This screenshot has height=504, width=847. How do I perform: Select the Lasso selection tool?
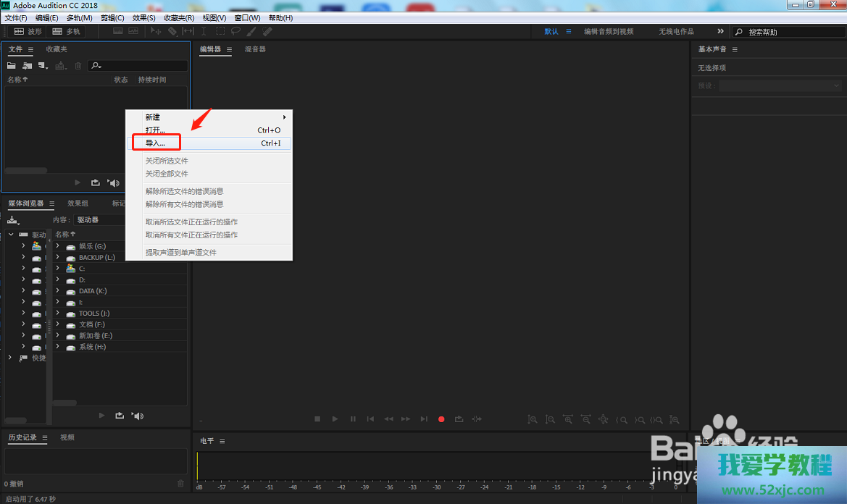(235, 32)
